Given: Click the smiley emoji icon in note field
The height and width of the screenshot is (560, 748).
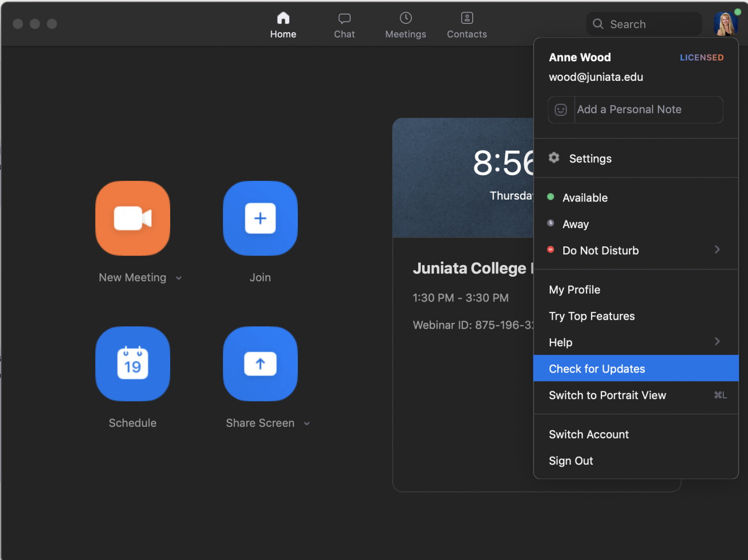Looking at the screenshot, I should (561, 110).
